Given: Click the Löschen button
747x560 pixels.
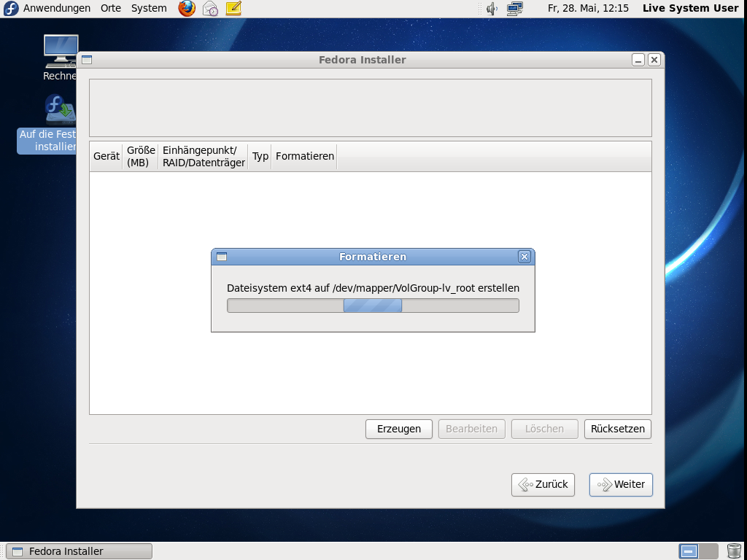Looking at the screenshot, I should (544, 429).
